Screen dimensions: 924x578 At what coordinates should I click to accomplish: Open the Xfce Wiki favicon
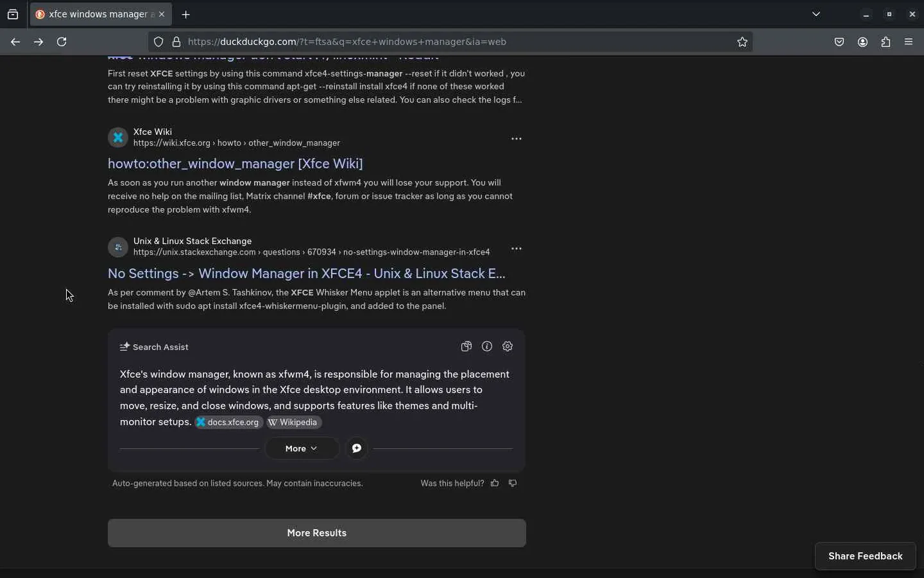pyautogui.click(x=118, y=137)
